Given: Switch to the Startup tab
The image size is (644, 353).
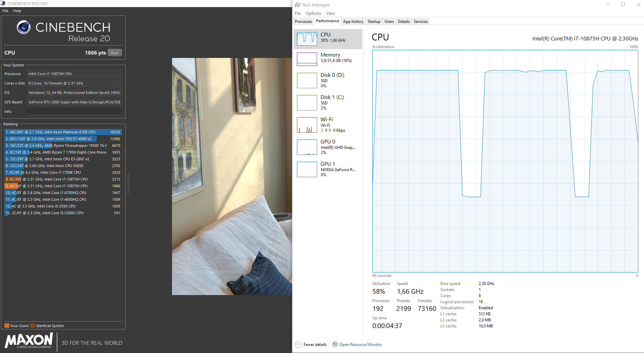Looking at the screenshot, I should tap(374, 21).
